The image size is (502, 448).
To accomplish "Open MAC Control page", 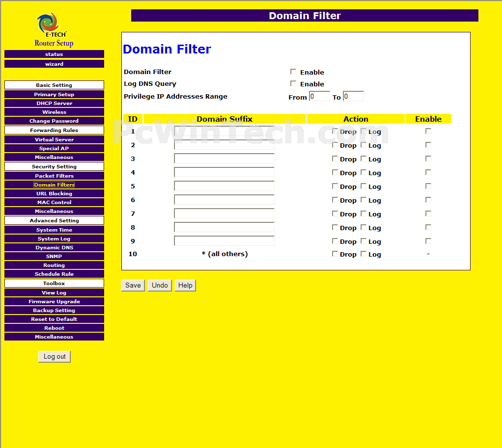I will [x=54, y=203].
